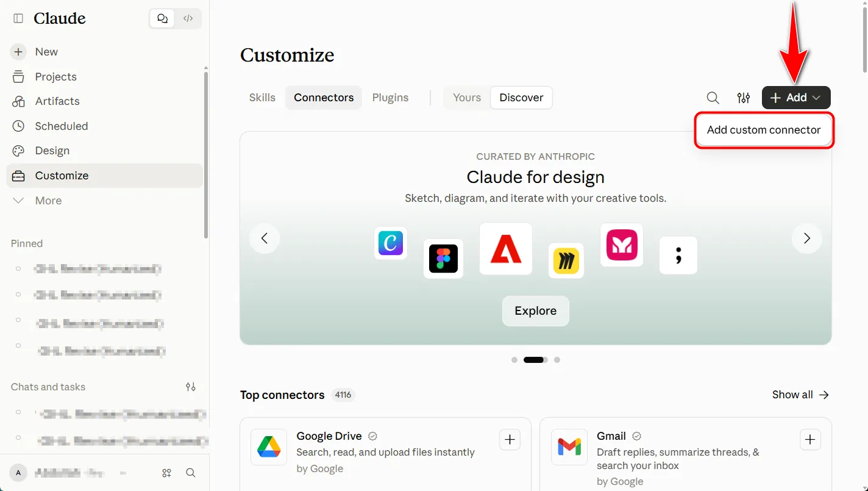
Task: Select first carousel pagination dot
Action: 514,360
